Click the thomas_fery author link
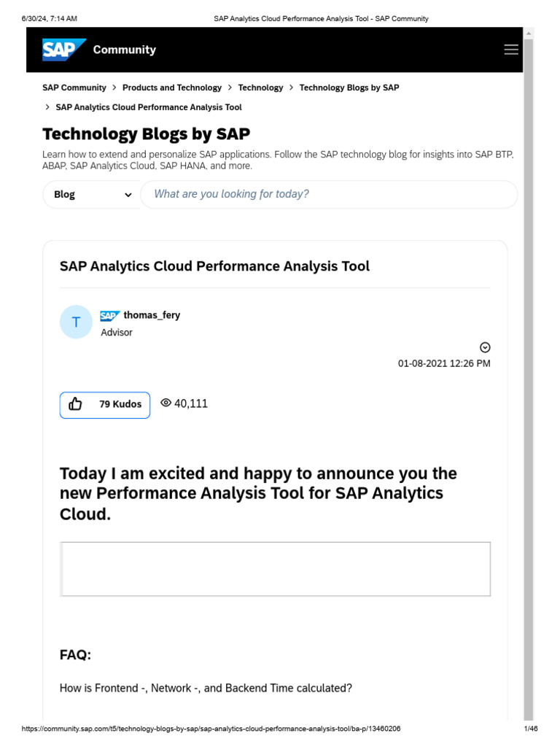The width and height of the screenshot is (560, 747). tap(152, 316)
